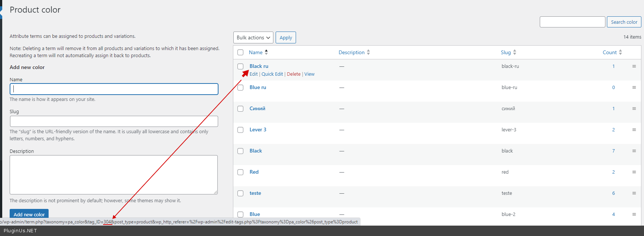This screenshot has width=644, height=236.
Task: Click drag handle icon for Blue ru row
Action: click(634, 88)
